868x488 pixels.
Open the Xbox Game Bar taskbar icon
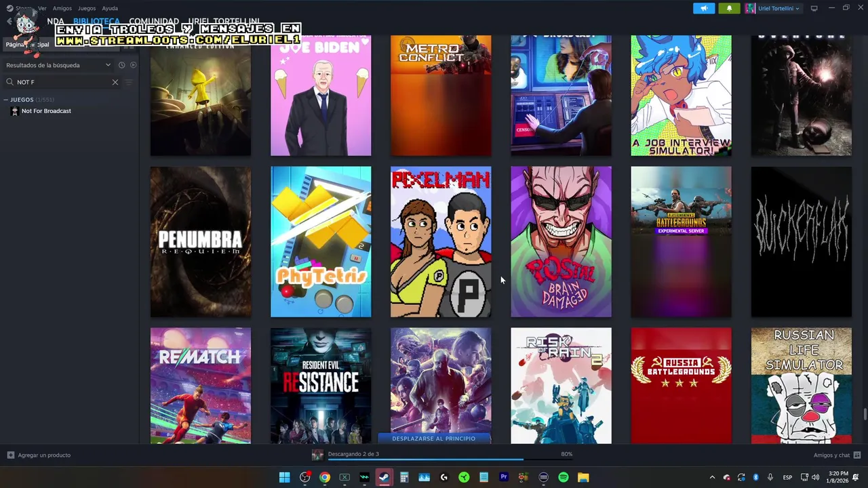point(344,477)
